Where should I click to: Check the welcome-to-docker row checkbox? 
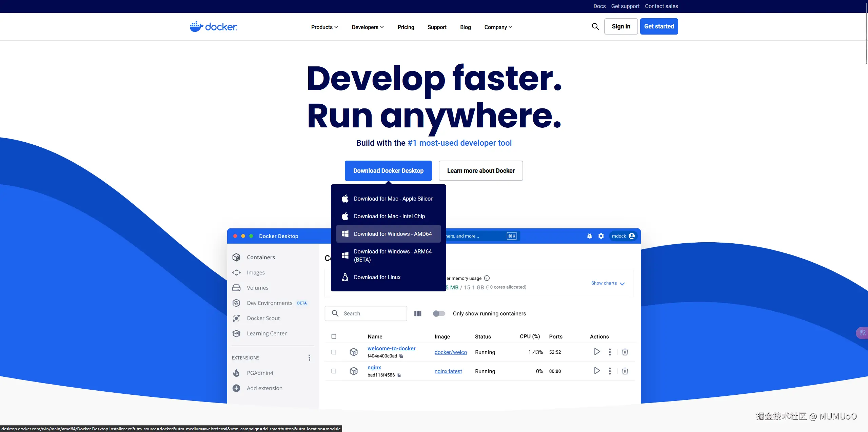tap(334, 352)
